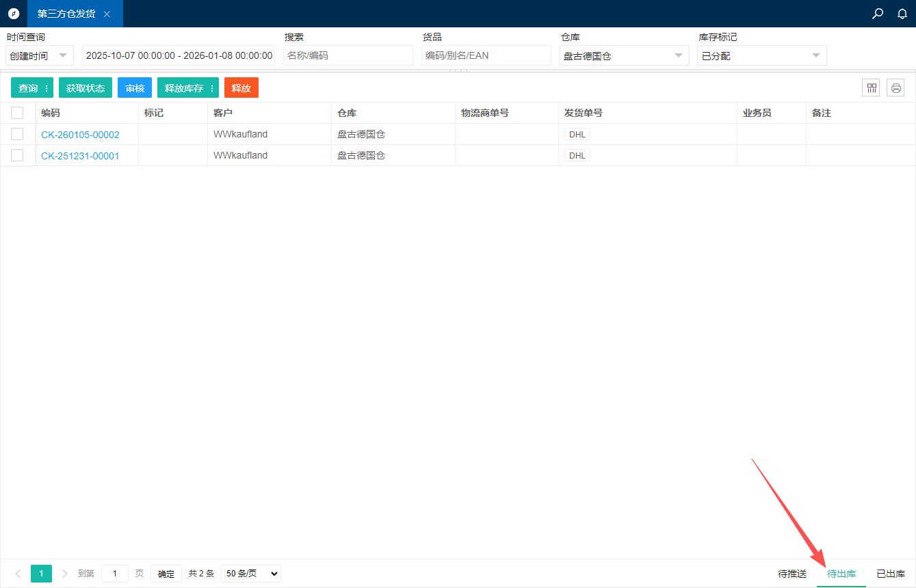
Task: Open column settings grid icon
Action: point(871,88)
